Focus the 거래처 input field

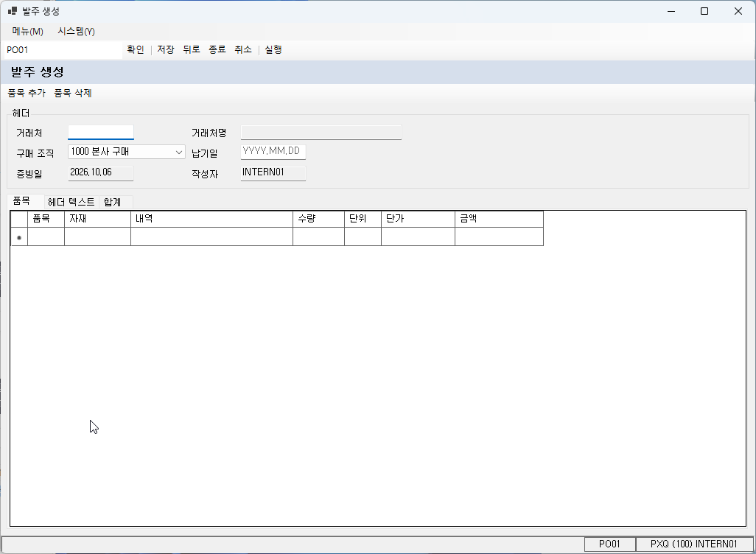point(101,132)
